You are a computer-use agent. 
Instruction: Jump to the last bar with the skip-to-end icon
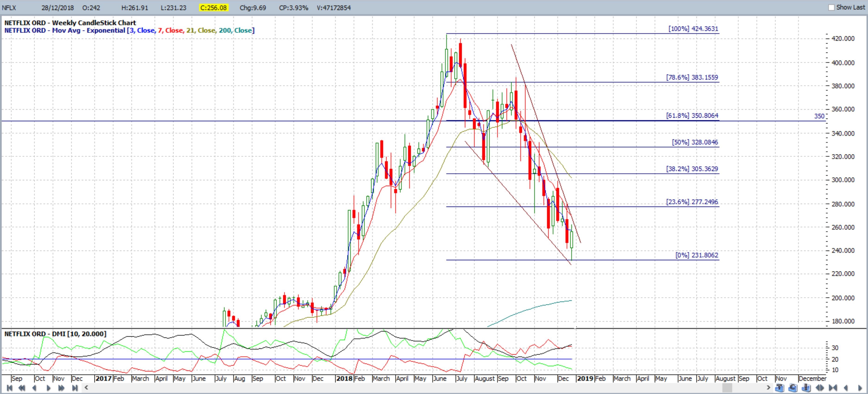point(75,388)
